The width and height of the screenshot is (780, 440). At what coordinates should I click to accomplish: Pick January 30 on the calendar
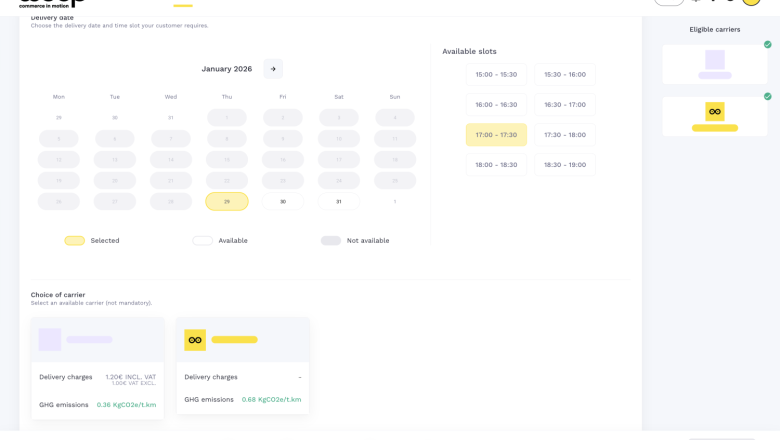click(x=283, y=202)
